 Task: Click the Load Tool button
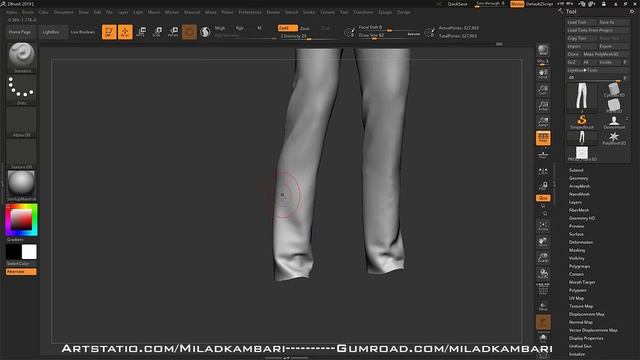[581, 22]
